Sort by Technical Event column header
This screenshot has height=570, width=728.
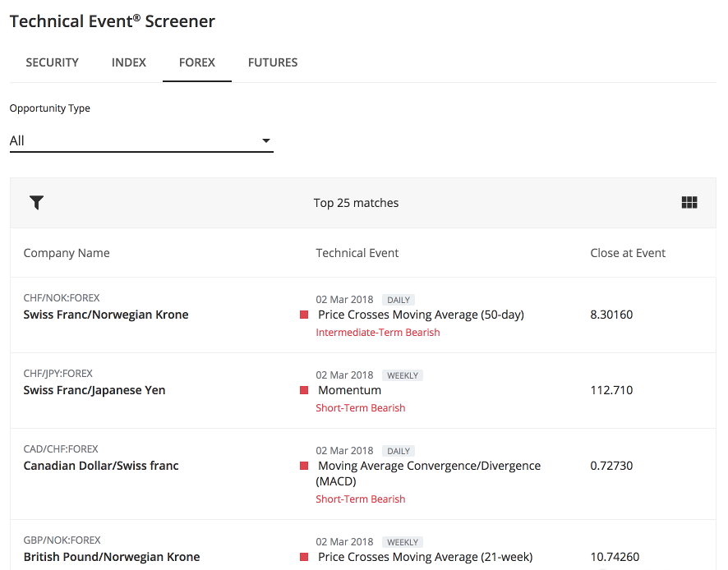357,253
